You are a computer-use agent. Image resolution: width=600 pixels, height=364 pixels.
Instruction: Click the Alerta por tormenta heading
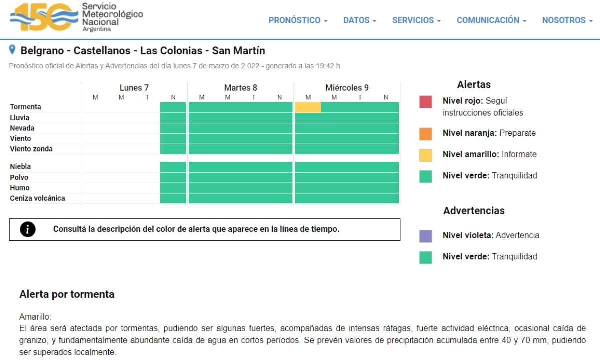tap(67, 294)
